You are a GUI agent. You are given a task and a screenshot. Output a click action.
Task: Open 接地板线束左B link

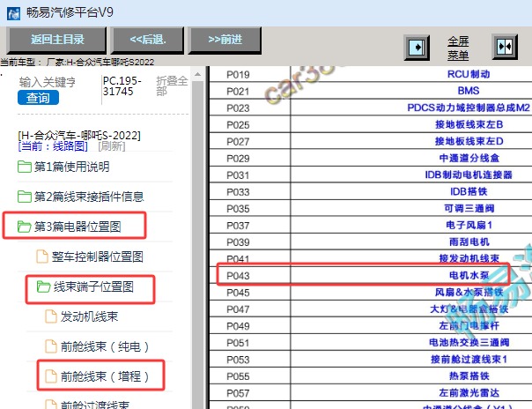[x=469, y=124]
